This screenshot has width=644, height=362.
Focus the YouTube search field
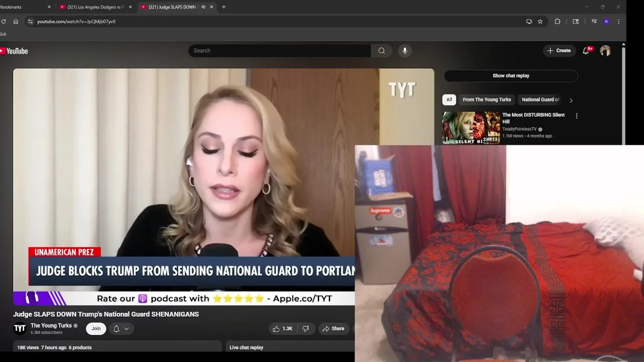click(280, 51)
